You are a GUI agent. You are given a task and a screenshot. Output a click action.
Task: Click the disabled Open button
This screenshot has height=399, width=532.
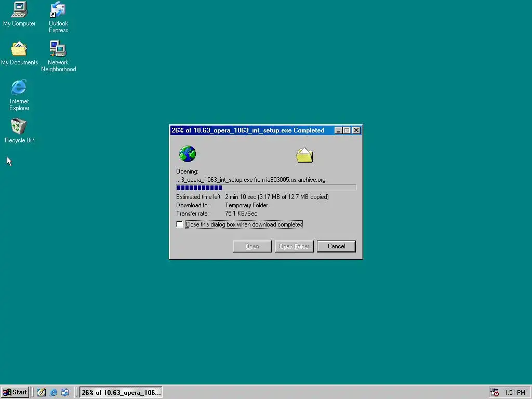pyautogui.click(x=252, y=246)
